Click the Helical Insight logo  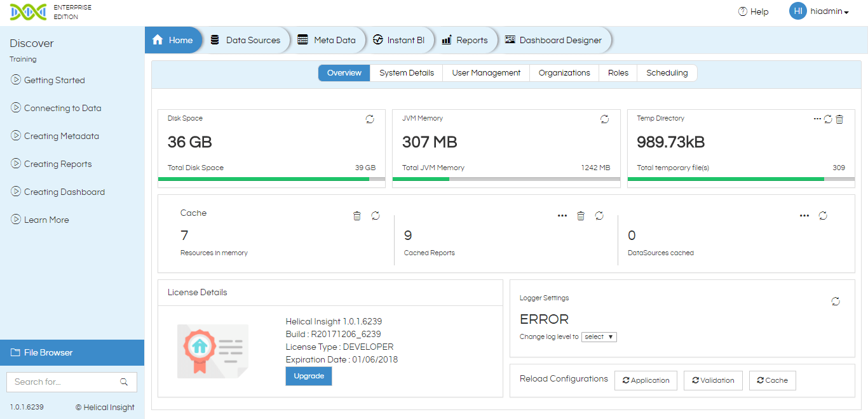tap(29, 12)
